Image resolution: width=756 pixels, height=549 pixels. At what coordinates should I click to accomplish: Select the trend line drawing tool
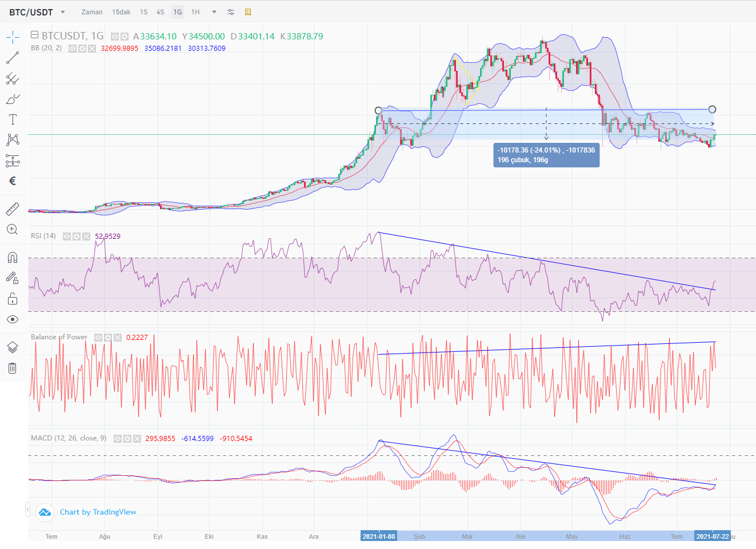point(13,58)
